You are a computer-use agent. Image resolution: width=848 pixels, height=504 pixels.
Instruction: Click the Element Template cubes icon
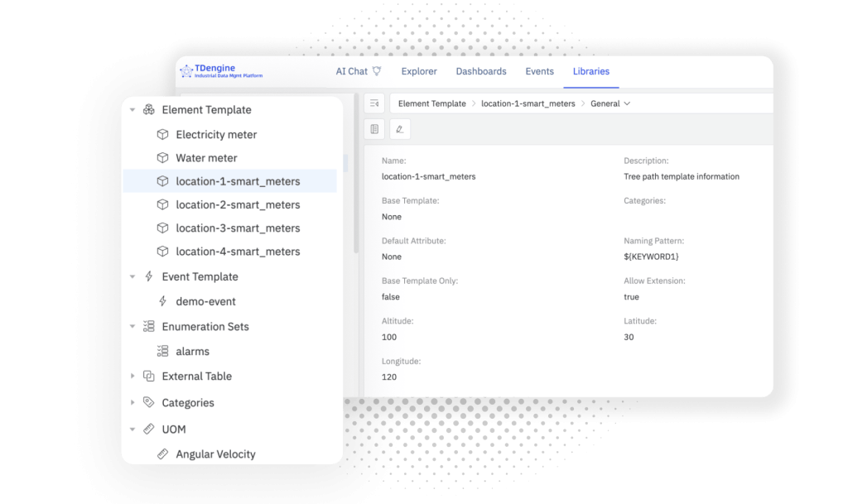149,110
